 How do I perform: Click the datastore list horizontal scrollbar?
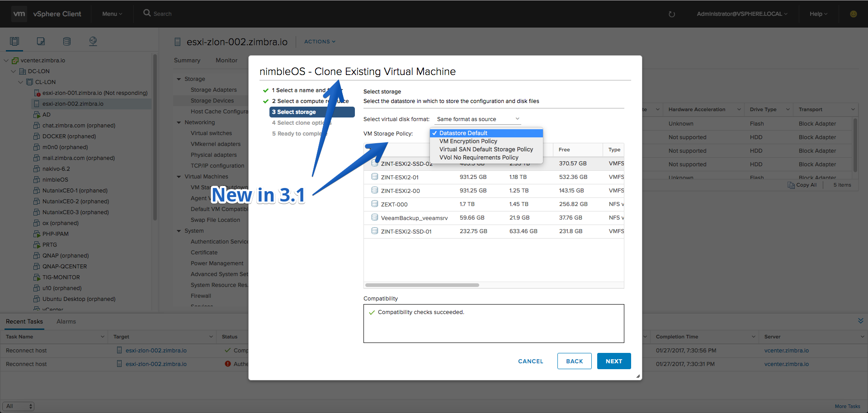coord(422,285)
